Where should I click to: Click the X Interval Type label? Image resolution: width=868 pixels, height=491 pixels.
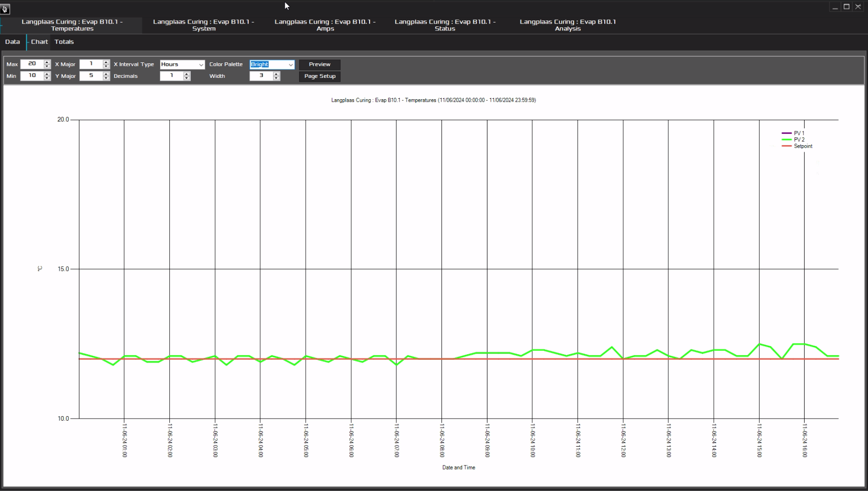134,64
